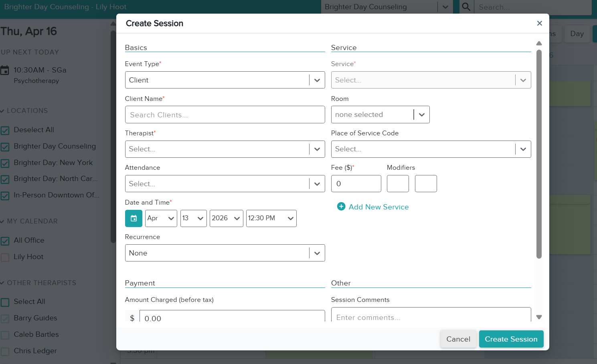Image resolution: width=597 pixels, height=364 pixels.
Task: Open the Attendance dropdown
Action: pyautogui.click(x=225, y=184)
